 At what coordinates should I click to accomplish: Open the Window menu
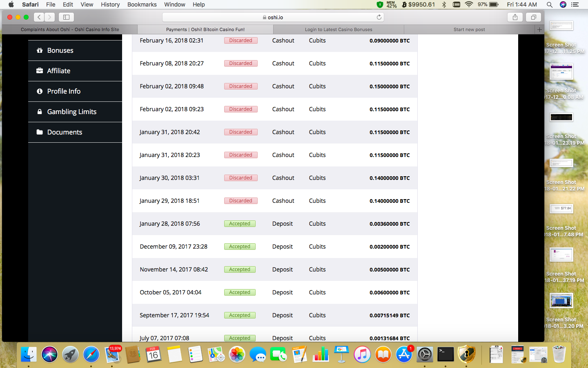point(175,4)
